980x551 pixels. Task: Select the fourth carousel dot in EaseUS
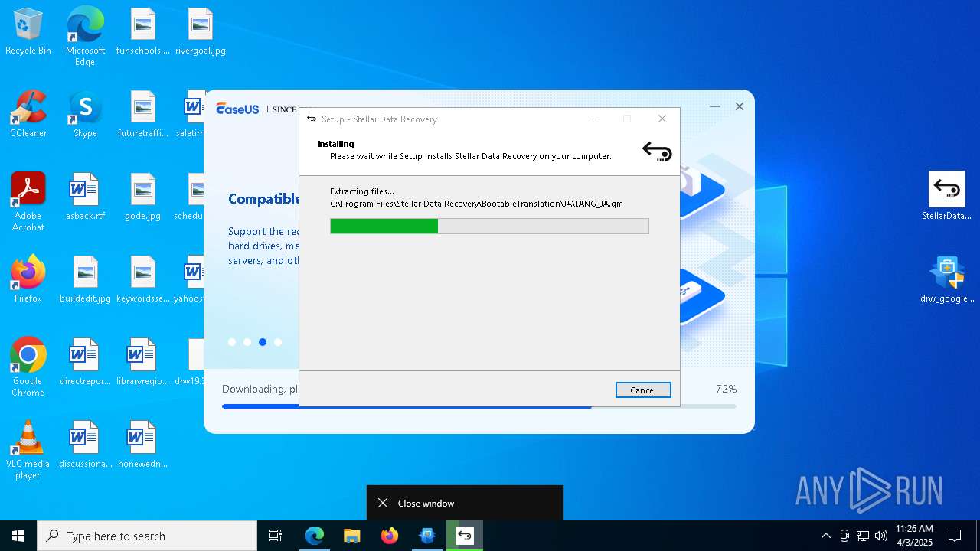tap(278, 342)
